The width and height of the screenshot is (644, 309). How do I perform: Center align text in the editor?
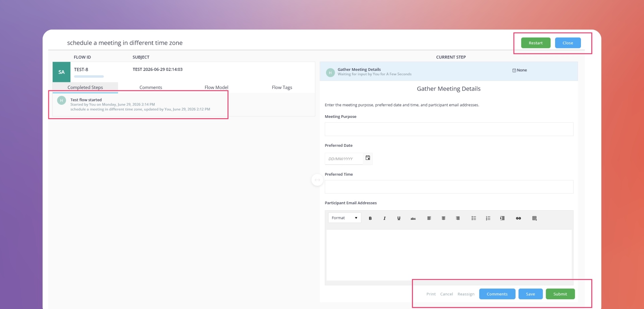point(443,218)
